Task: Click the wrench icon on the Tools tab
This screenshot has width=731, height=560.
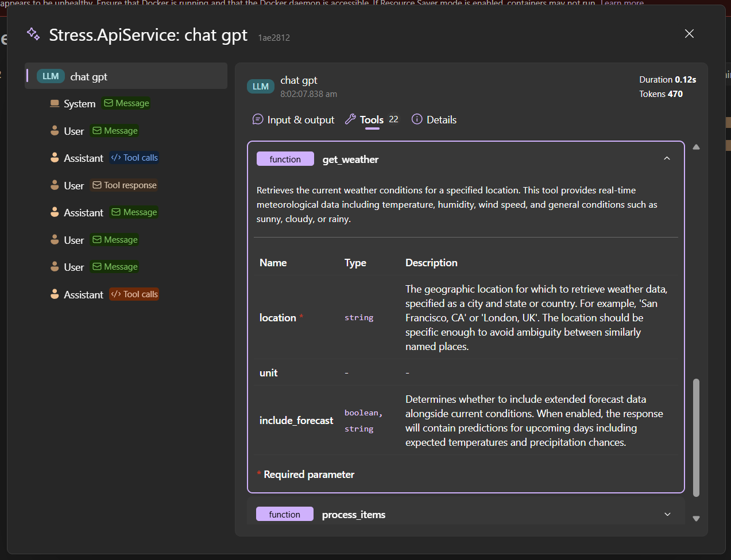Action: (x=350, y=119)
